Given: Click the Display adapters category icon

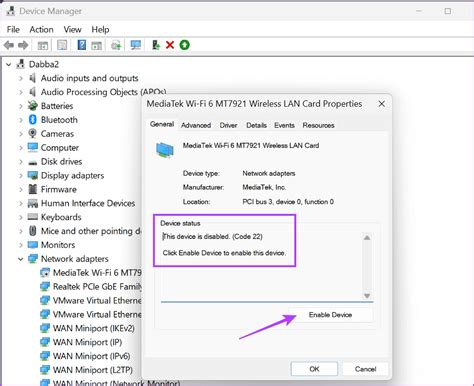Looking at the screenshot, I should coord(33,175).
